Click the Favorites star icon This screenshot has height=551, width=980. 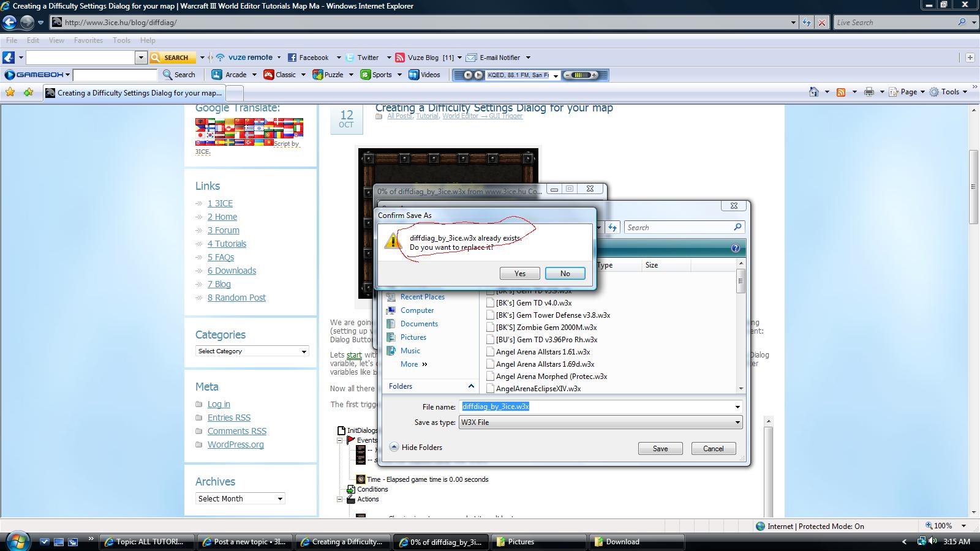click(x=10, y=92)
